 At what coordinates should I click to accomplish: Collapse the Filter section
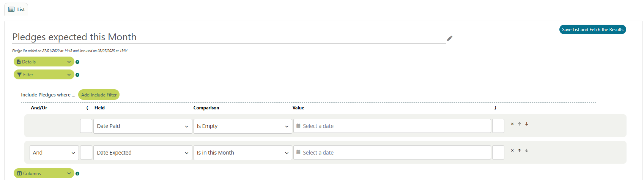(44, 75)
